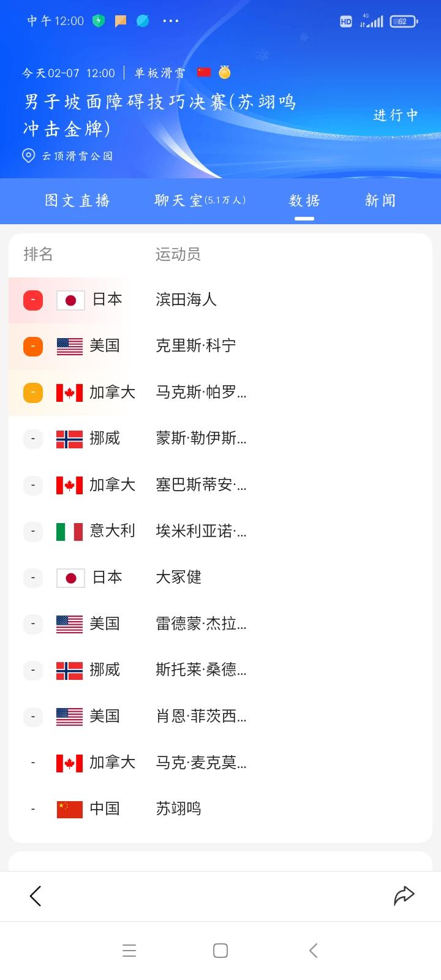Viewport: 441px width, 980px height.
Task: Tap the gold medal icon in header
Action: 225,72
